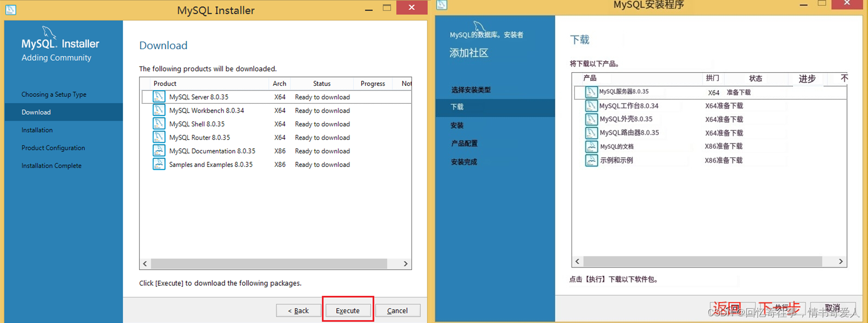Select the MySQL Shell 8.0.35 row text
This screenshot has height=323, width=868.
(x=197, y=124)
